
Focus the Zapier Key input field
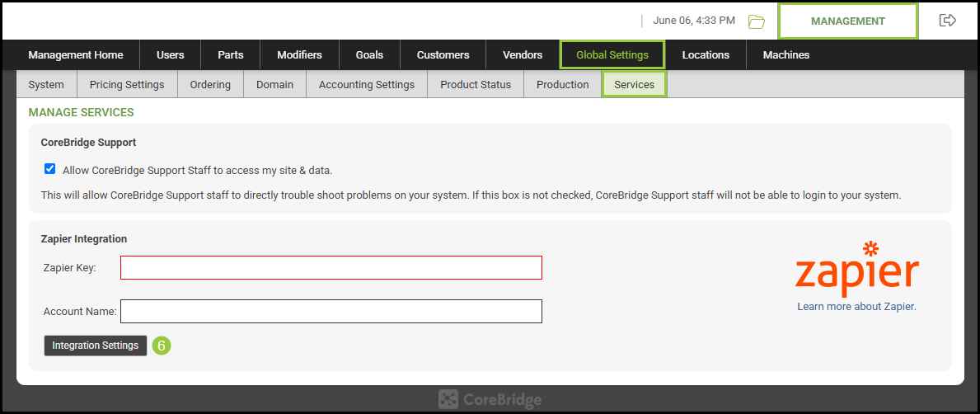point(331,268)
